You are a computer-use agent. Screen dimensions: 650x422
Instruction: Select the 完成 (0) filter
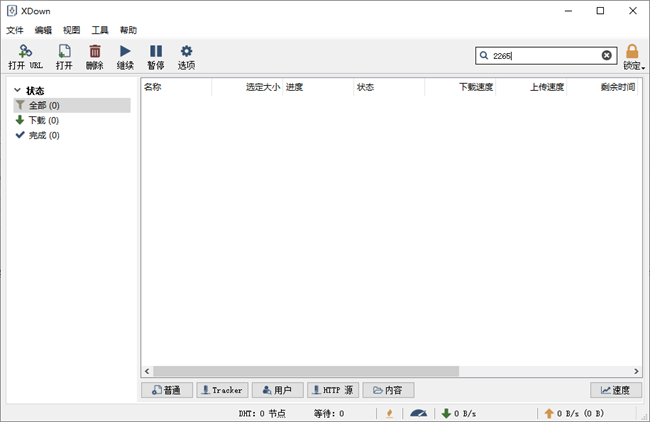click(72, 135)
